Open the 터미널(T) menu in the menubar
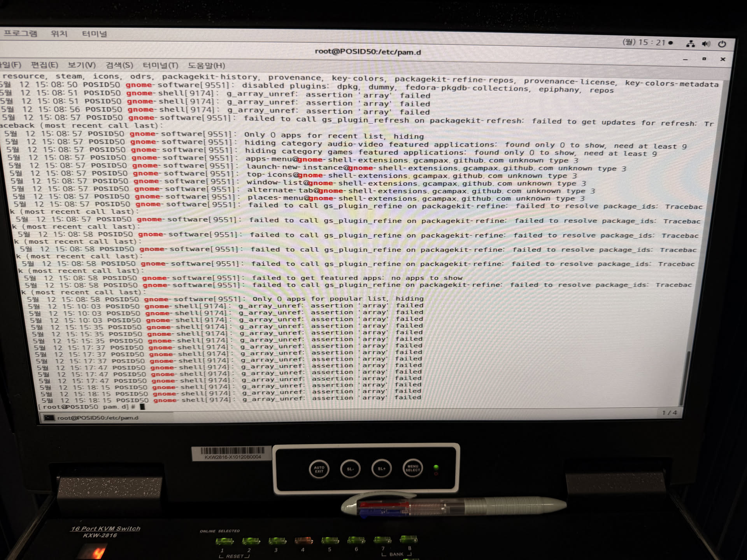The width and height of the screenshot is (747, 560). click(x=160, y=65)
